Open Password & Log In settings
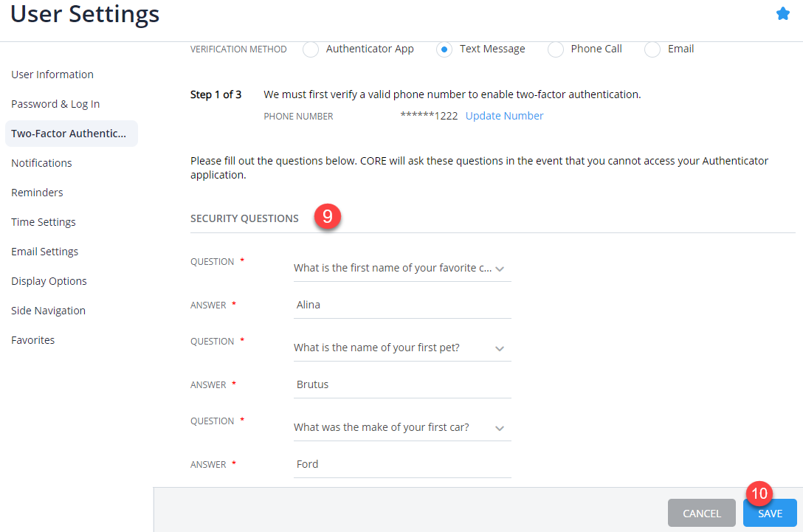Screen dimensions: 803x532 (x=55, y=103)
